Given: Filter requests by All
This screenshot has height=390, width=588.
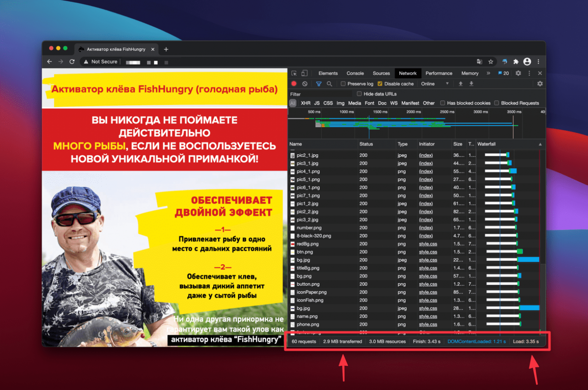Looking at the screenshot, I should click(293, 103).
